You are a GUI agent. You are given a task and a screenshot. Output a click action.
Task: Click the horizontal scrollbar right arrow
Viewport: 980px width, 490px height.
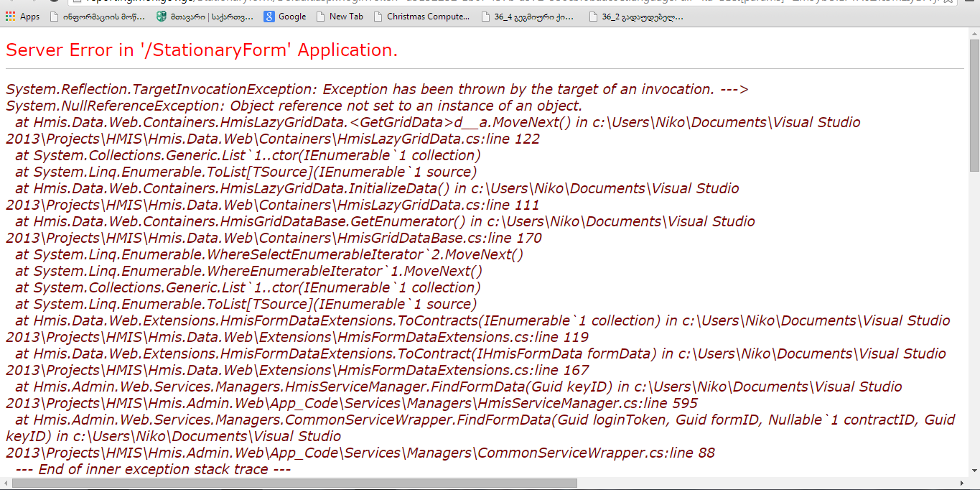[963, 484]
